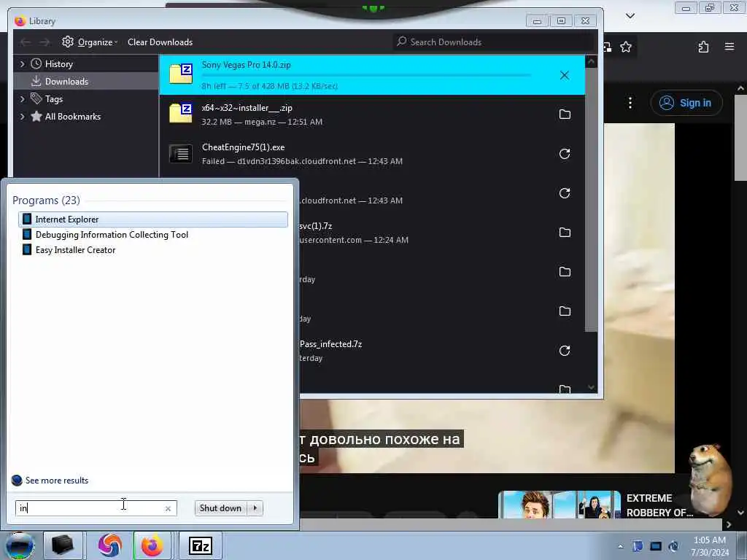Viewport: 747px width, 560px height.
Task: Expand the Tags tree node
Action: [22, 98]
